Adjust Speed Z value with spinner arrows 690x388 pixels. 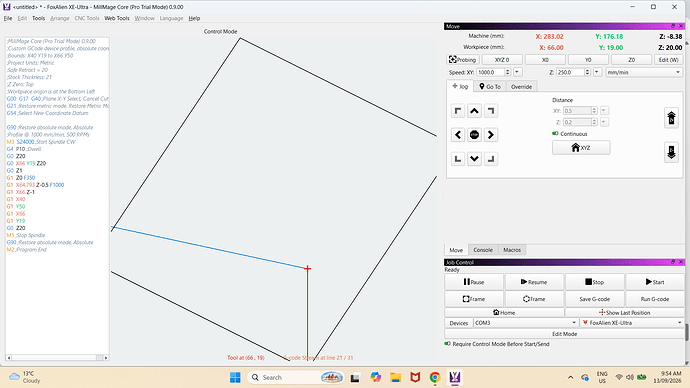point(587,72)
